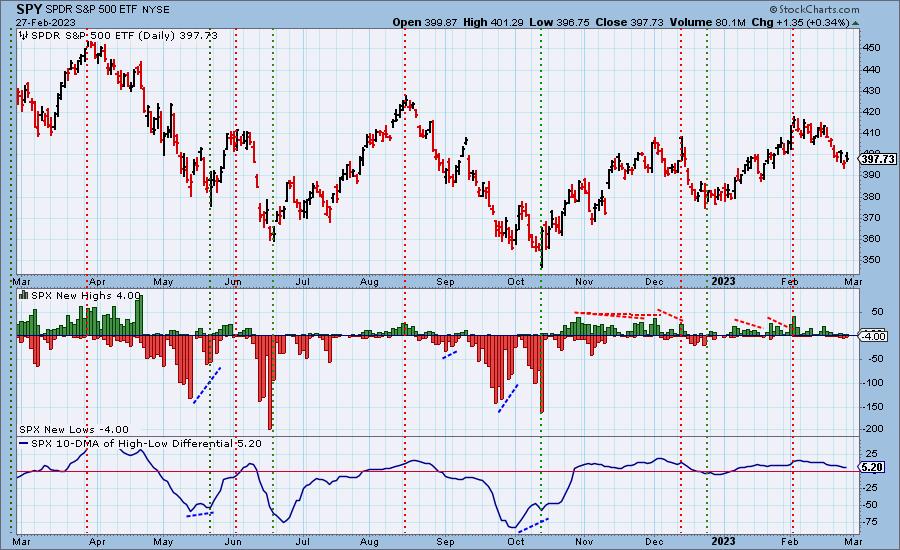Click the -4.00 value tag on the right axis

click(874, 336)
